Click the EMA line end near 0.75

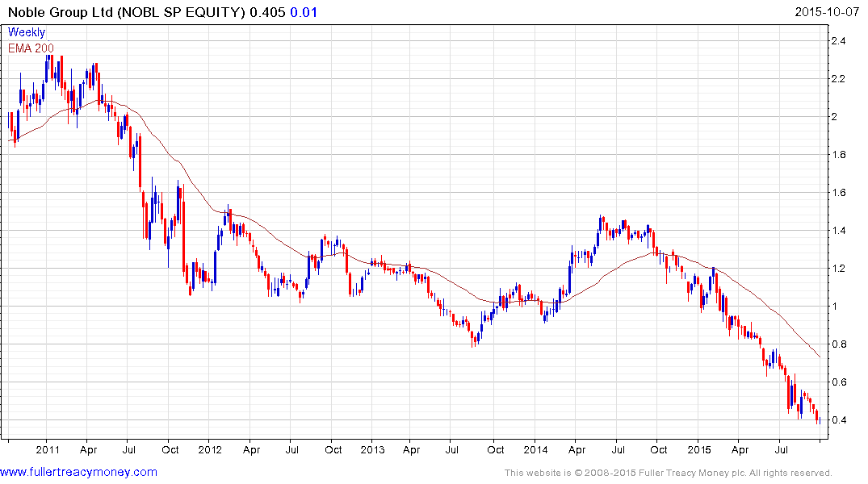pos(819,356)
